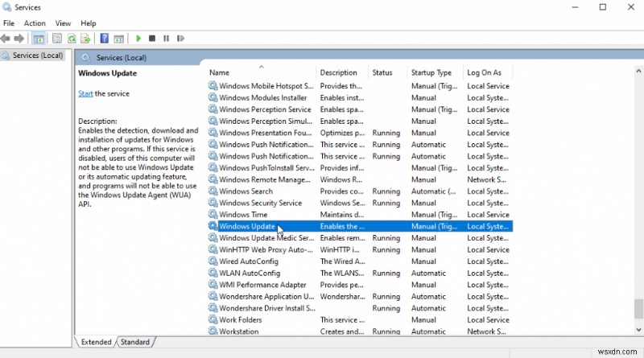Click gear icon of Windows Time row
The image size is (644, 358).
point(213,214)
